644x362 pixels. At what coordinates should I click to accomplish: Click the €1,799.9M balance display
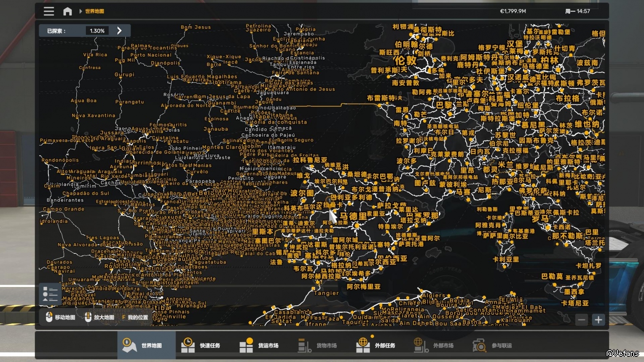coord(513,11)
